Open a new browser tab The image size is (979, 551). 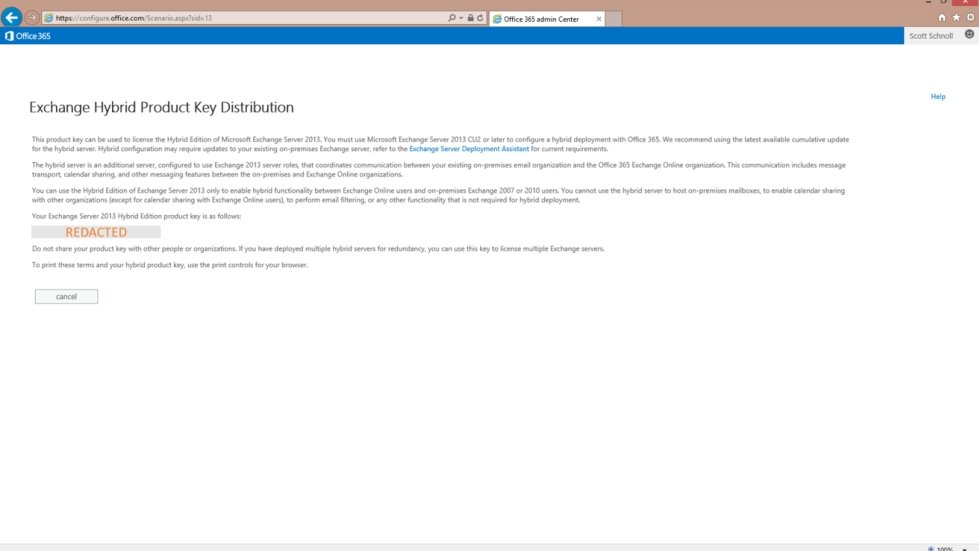coord(614,19)
